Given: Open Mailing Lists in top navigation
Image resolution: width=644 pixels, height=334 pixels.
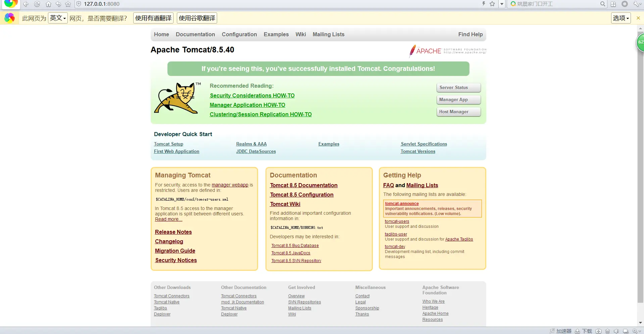Looking at the screenshot, I should point(329,34).
